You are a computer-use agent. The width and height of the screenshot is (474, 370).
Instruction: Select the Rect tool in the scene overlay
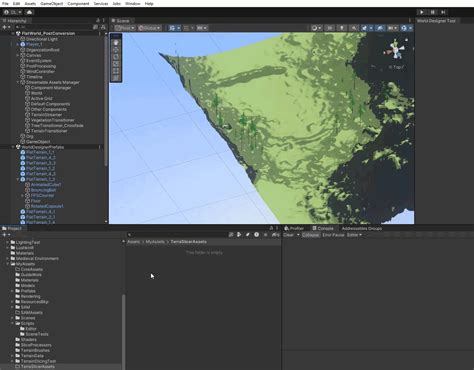tap(116, 71)
